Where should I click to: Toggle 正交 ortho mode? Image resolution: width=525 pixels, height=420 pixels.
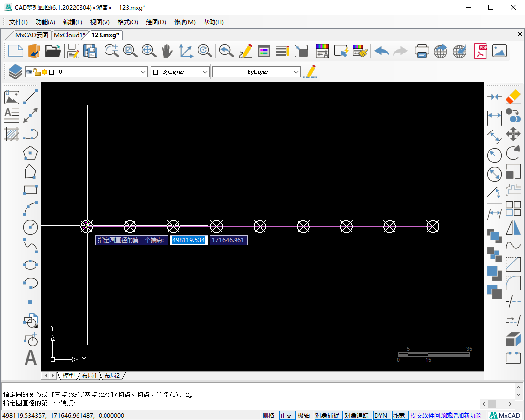pos(286,415)
